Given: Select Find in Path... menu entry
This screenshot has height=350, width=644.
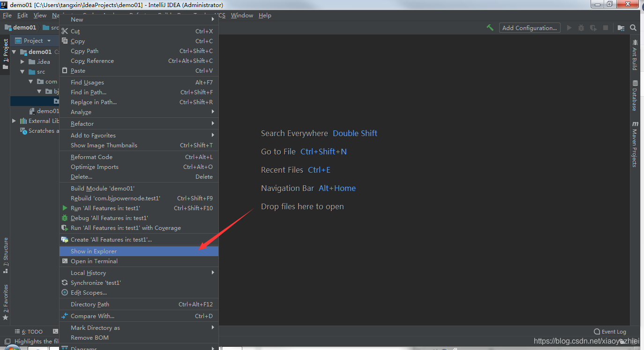Looking at the screenshot, I should [139, 92].
